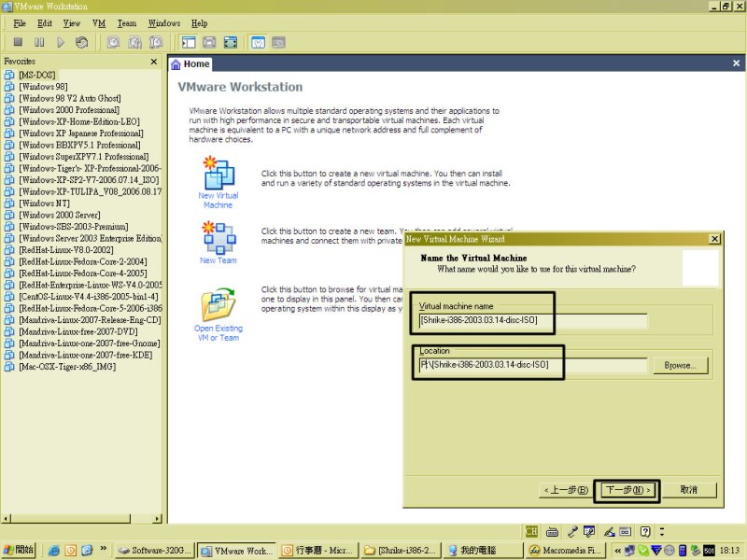Toggle the sidebar Favorites view icon
This screenshot has width=747, height=560.
pyautogui.click(x=189, y=42)
